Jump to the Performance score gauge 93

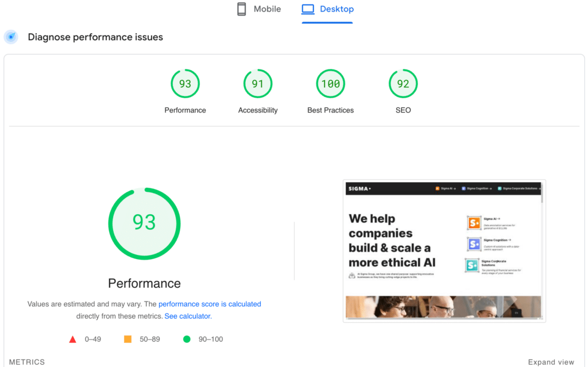185,84
